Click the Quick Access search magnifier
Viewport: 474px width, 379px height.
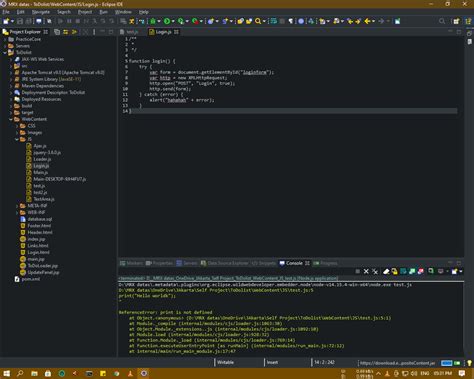coord(442,21)
